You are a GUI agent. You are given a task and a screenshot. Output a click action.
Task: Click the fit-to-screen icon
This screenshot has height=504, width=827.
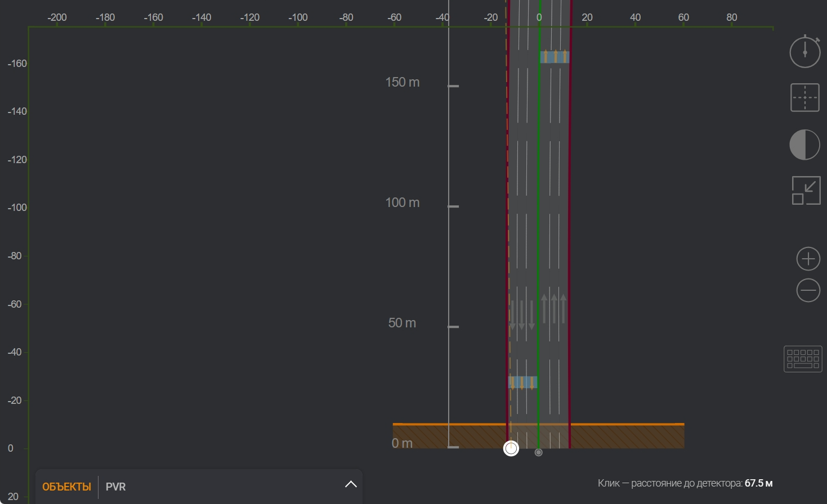804,190
